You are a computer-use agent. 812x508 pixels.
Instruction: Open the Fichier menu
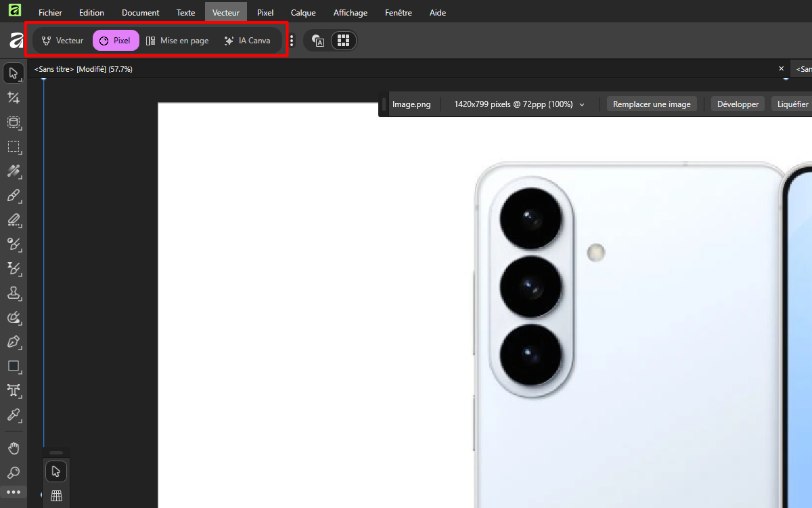(50, 12)
